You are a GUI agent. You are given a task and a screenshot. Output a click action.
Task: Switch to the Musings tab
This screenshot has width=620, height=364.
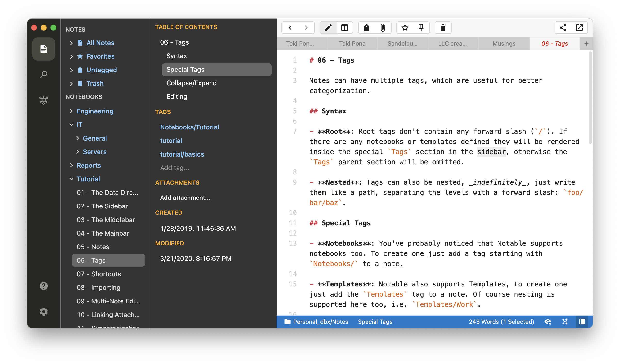(504, 44)
